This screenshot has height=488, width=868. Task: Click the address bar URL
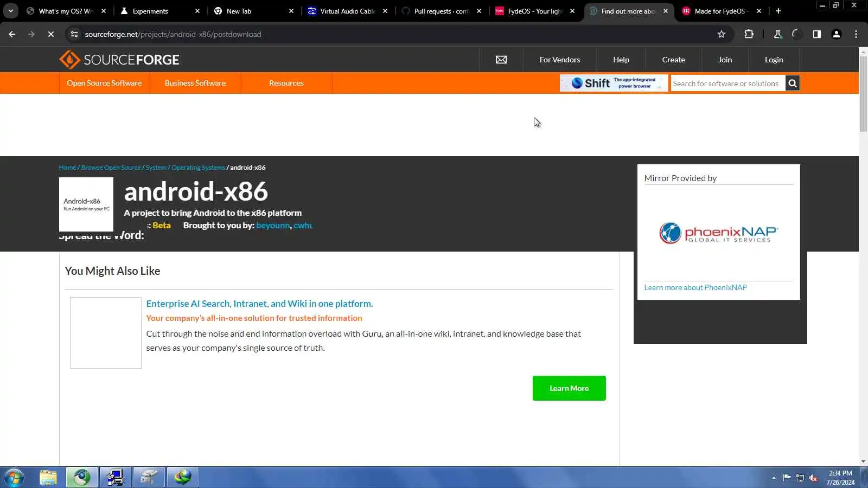173,34
